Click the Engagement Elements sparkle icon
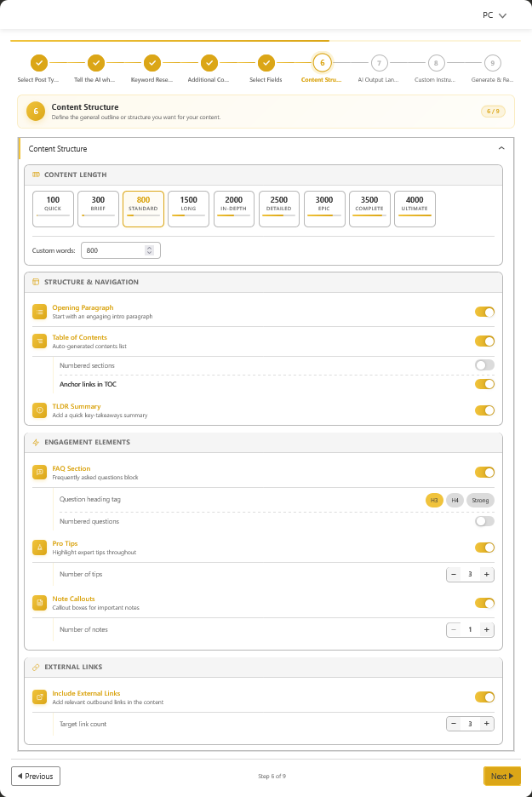532x797 pixels. click(x=36, y=442)
